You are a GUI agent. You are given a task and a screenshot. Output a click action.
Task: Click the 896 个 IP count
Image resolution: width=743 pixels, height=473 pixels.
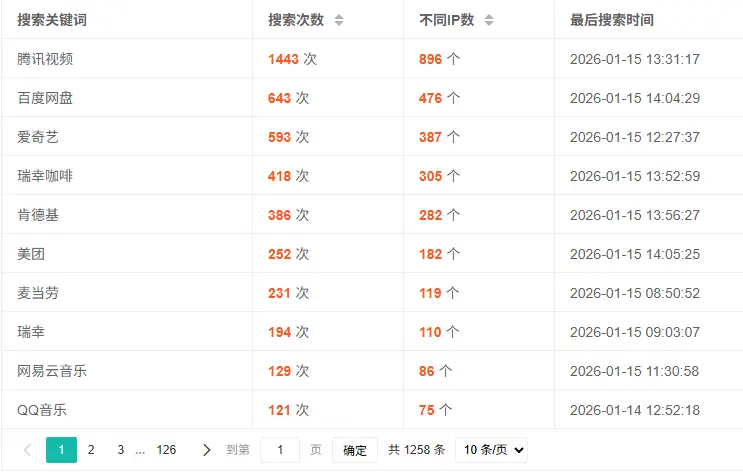point(439,59)
